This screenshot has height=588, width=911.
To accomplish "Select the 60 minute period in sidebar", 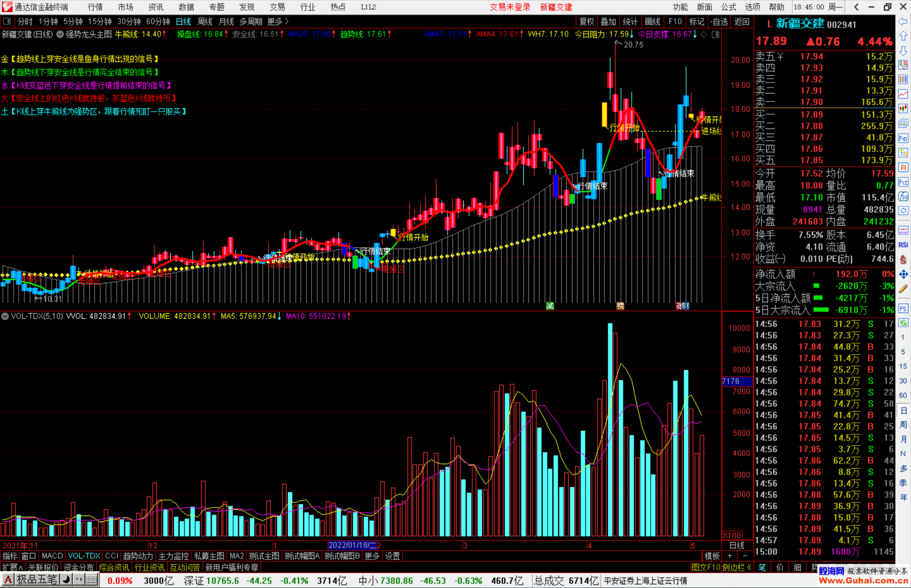I will click(903, 395).
